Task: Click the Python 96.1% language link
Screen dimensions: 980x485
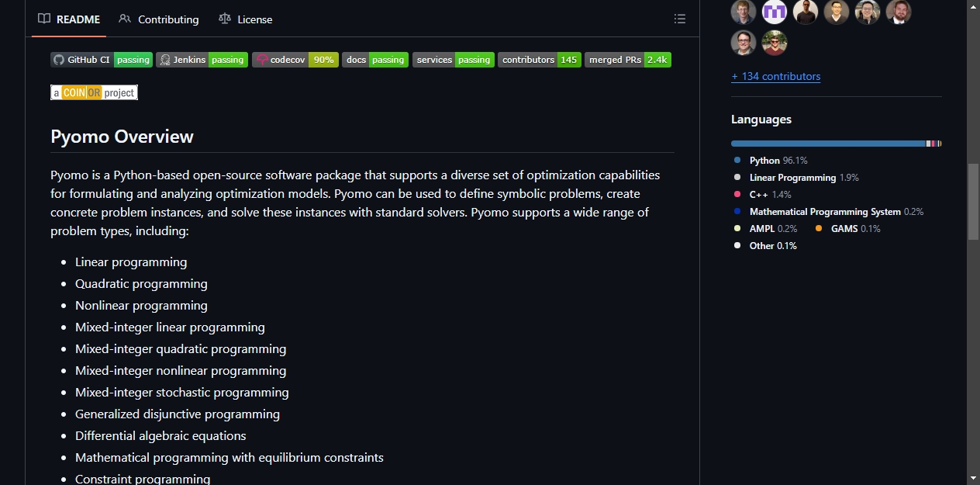Action: (771, 161)
